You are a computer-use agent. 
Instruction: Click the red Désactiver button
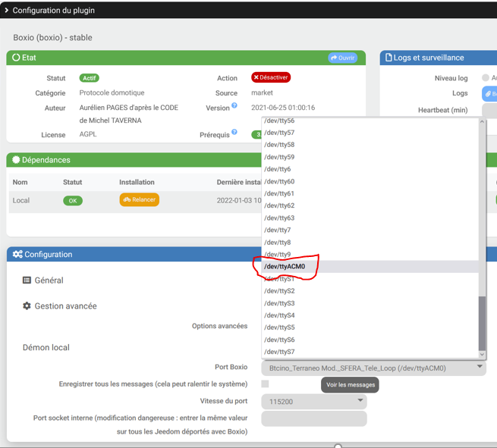click(x=271, y=77)
